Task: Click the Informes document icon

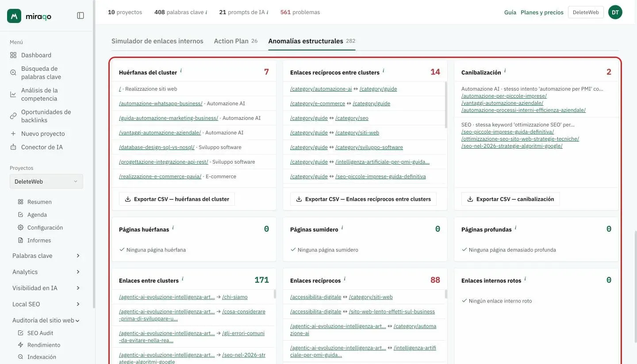Action: [x=20, y=240]
